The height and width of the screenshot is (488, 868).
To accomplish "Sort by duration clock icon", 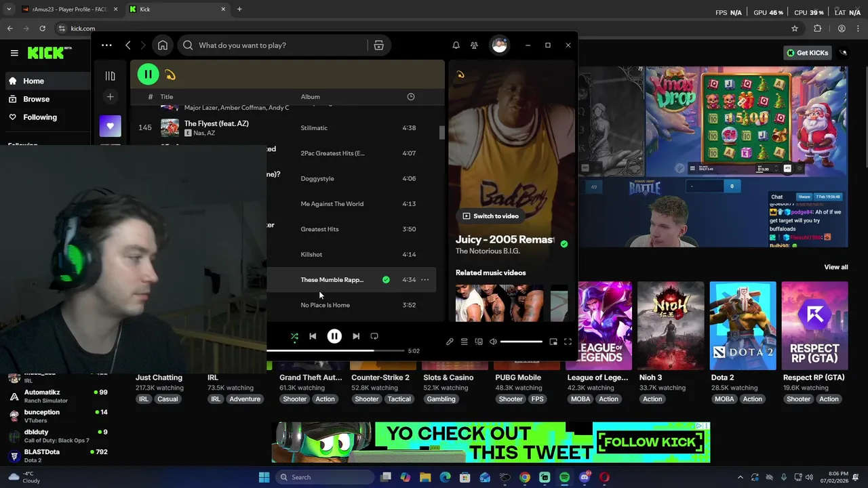I will click(410, 97).
